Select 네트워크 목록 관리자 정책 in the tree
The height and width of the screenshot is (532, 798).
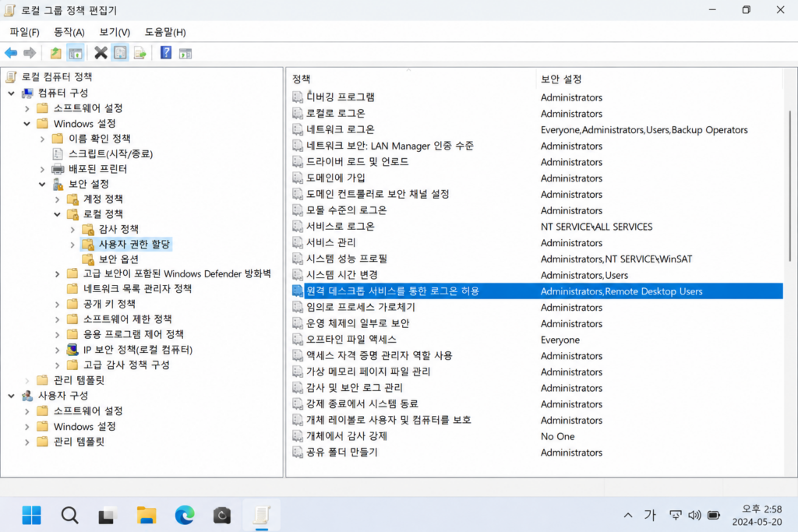[x=137, y=289]
